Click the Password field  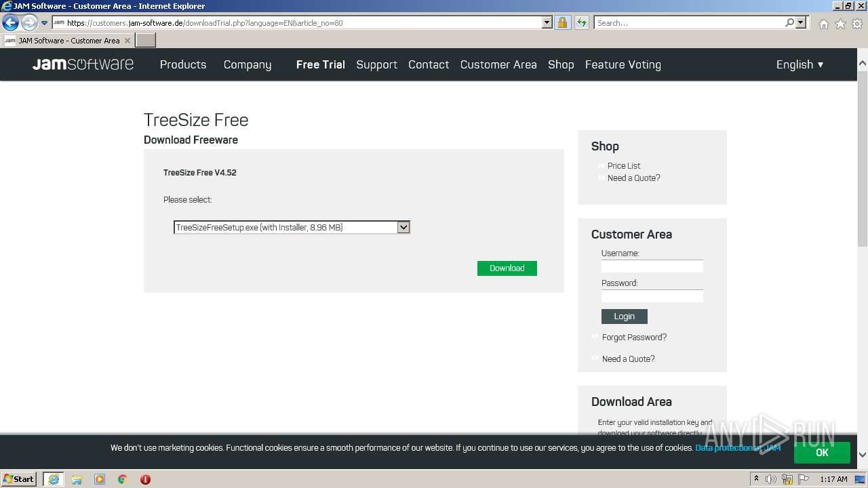click(x=652, y=296)
